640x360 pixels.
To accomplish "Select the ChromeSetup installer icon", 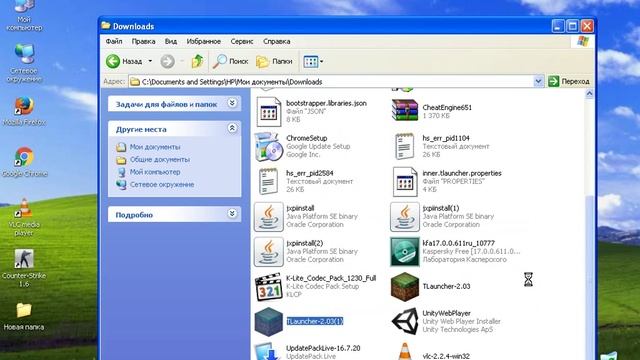I will coord(269,147).
